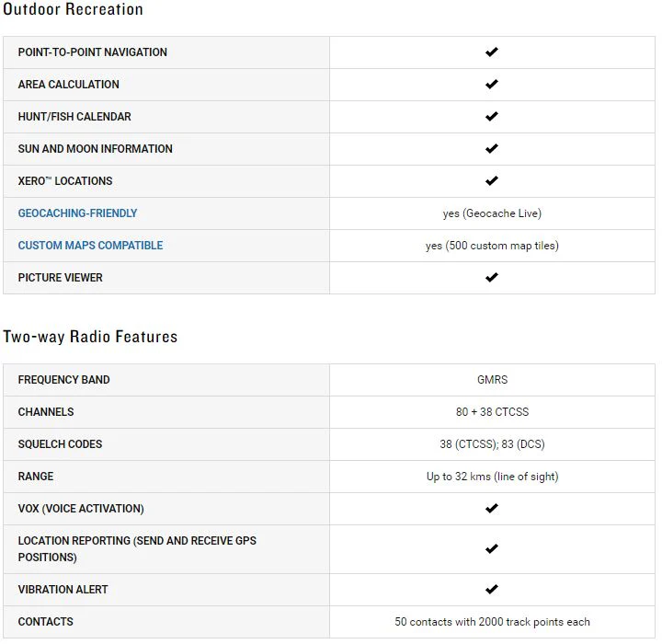The width and height of the screenshot is (662, 644).
Task: Click the 50 contacts track points value
Action: tap(492, 622)
